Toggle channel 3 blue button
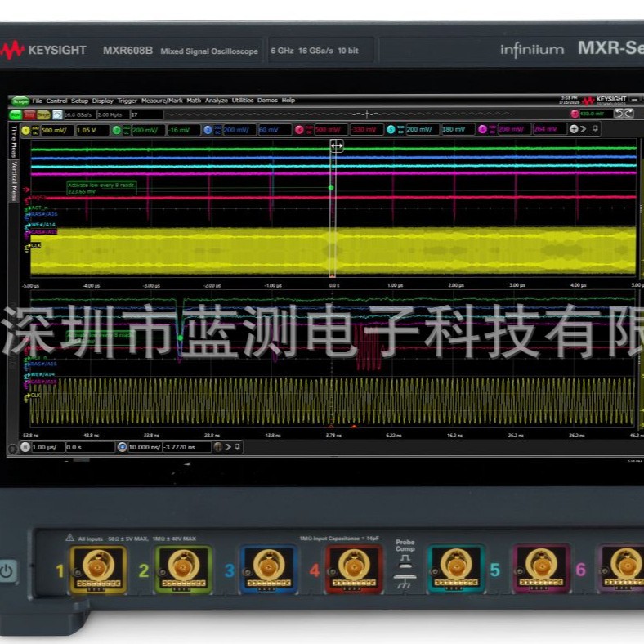Viewport: 644px width, 644px height. (x=208, y=130)
